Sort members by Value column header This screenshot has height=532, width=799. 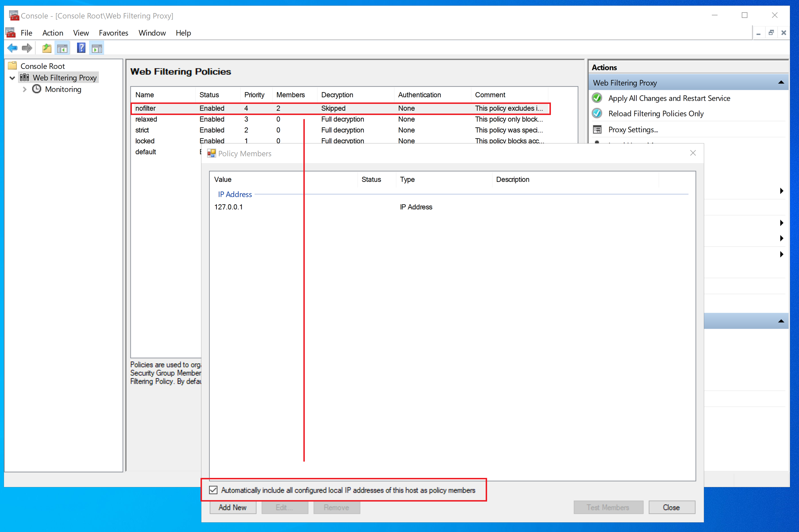[x=284, y=179]
